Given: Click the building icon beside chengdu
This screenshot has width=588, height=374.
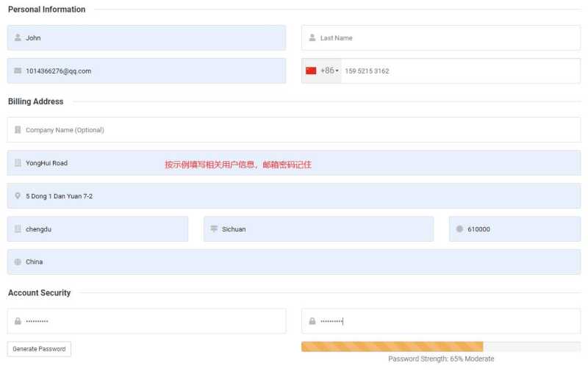Looking at the screenshot, I should [x=18, y=229].
